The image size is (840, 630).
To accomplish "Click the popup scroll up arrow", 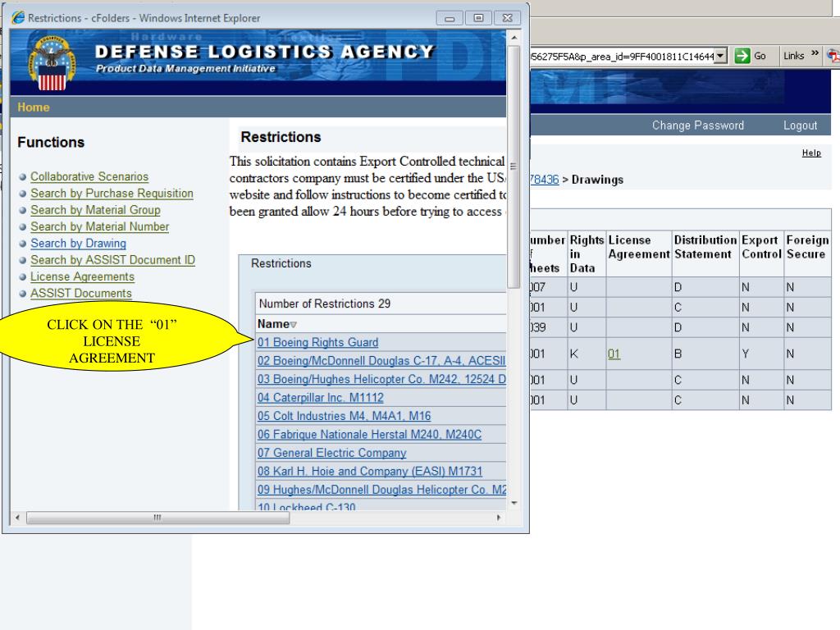I will [x=514, y=38].
